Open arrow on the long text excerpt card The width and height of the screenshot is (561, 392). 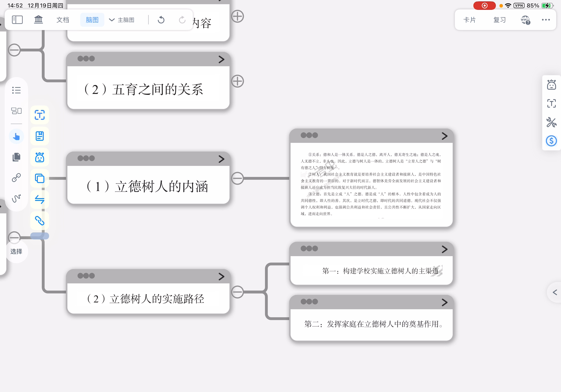444,136
